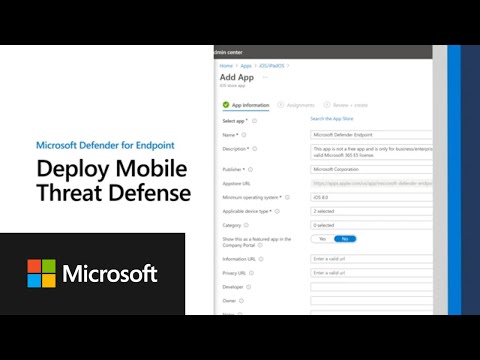
Task: Switch to the Review + create tab
Action: [x=346, y=105]
